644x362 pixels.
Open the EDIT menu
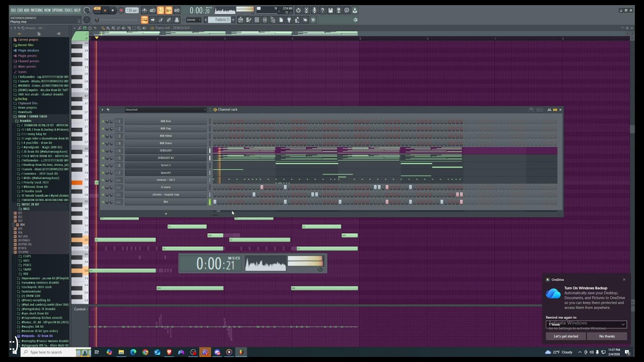[x=20, y=10]
